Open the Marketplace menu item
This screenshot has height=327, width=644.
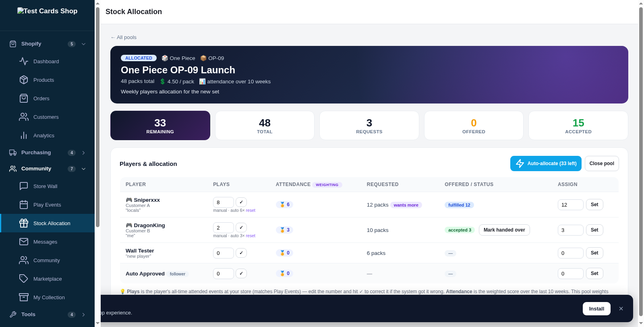pos(48,279)
